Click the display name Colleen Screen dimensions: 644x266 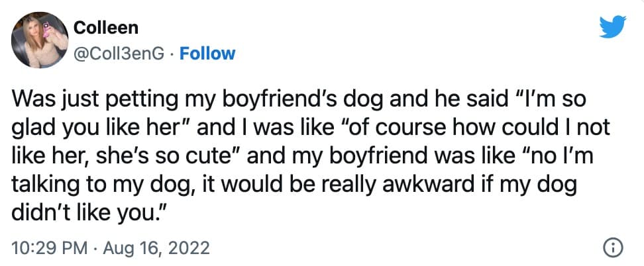click(105, 28)
